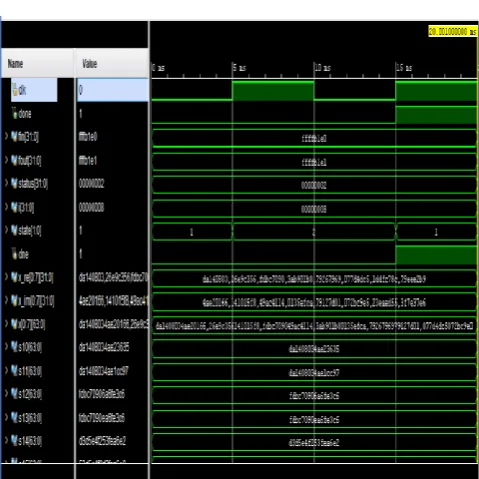The height and width of the screenshot is (479, 479).
Task: Click the s10[63:0] bus icon
Action: point(14,347)
